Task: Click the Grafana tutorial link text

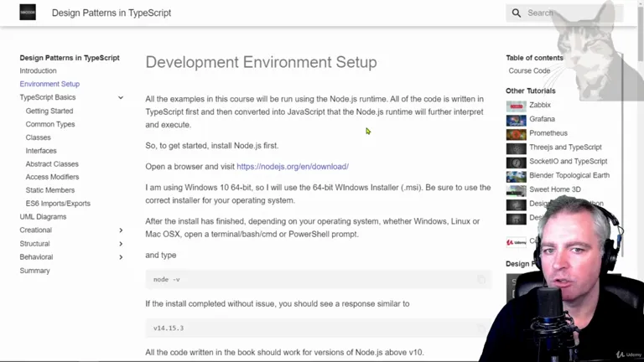Action: 542,119
